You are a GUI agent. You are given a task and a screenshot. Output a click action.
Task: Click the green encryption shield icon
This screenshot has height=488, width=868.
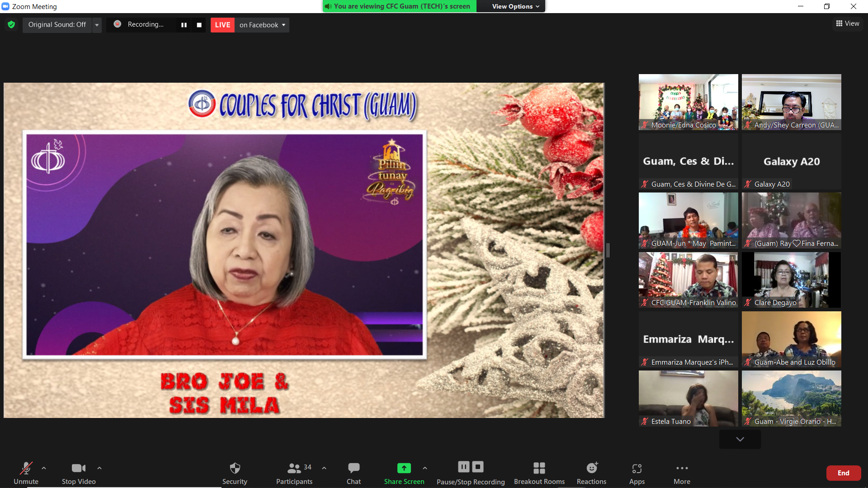pos(11,24)
